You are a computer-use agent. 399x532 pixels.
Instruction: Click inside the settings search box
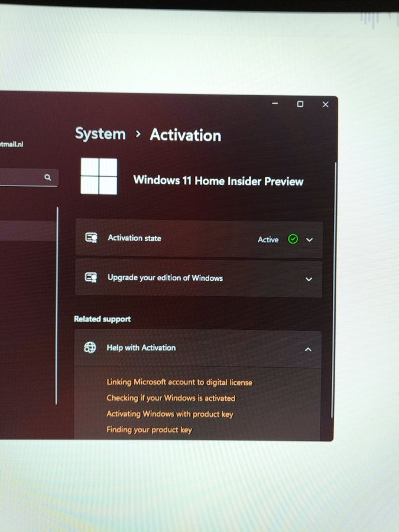click(21, 177)
